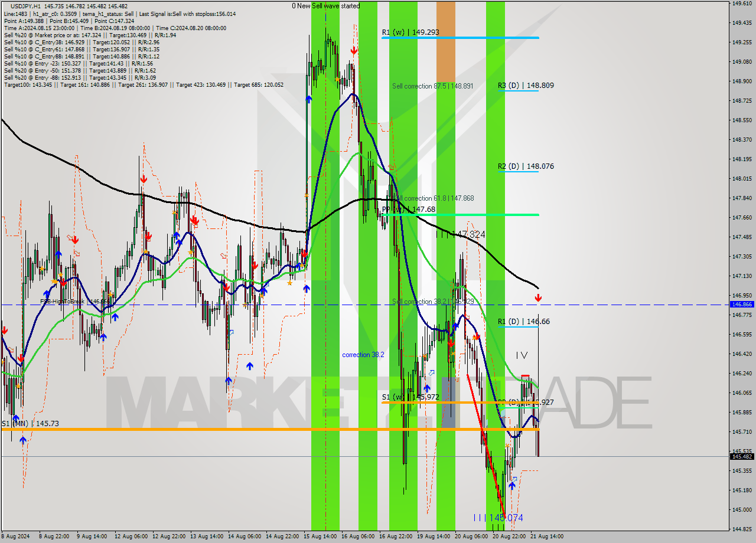Select the R1 (w) | 149.293 level label
756x543 pixels.
tap(410, 32)
